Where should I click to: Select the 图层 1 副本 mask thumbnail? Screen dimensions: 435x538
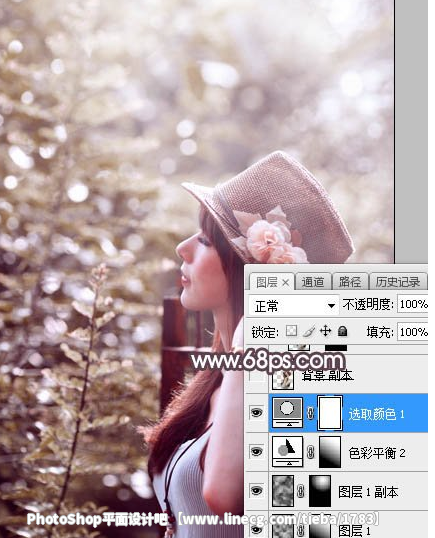point(320,491)
